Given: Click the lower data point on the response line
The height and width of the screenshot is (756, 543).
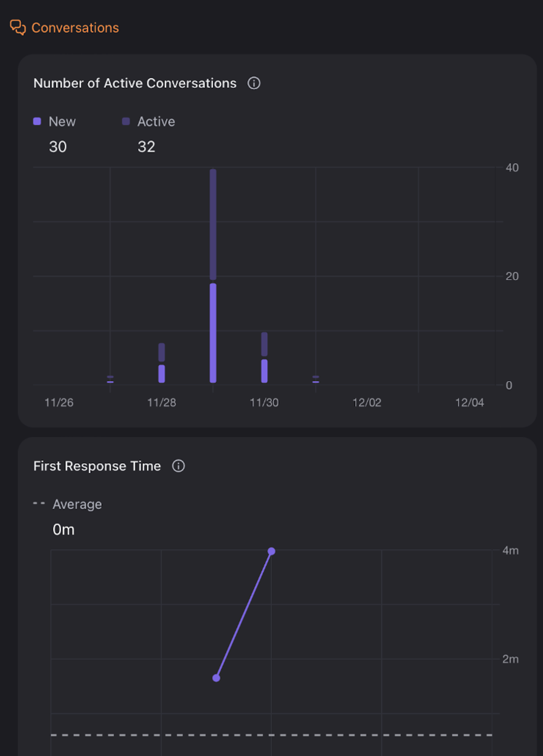Looking at the screenshot, I should pos(216,678).
